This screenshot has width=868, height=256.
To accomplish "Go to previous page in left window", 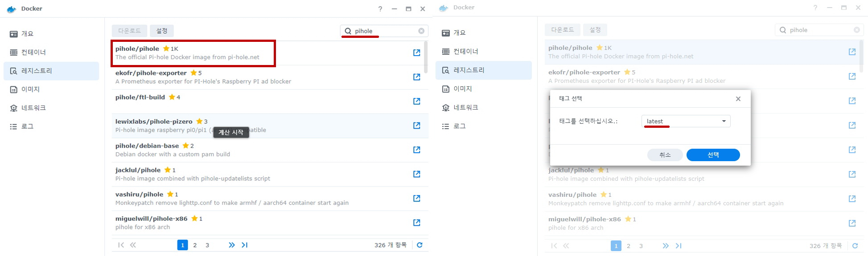I will click(133, 245).
